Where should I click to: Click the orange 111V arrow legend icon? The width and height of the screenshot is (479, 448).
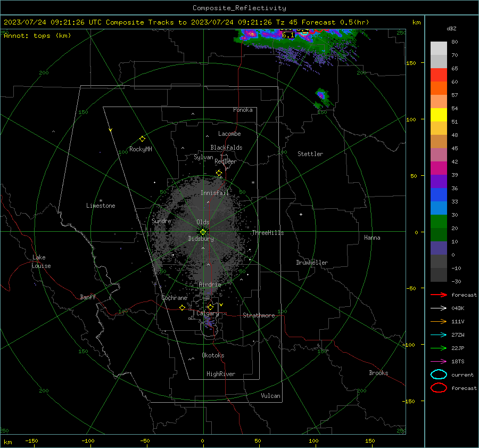[x=439, y=321]
